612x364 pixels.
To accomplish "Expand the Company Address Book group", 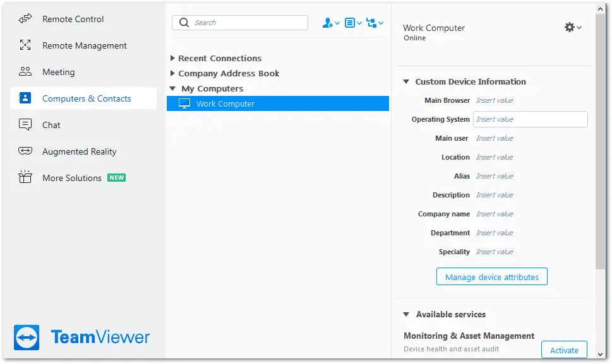I will coord(172,73).
